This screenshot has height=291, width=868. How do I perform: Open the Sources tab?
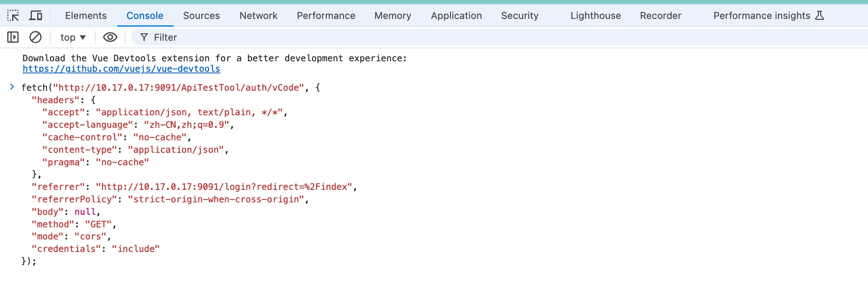click(x=201, y=16)
